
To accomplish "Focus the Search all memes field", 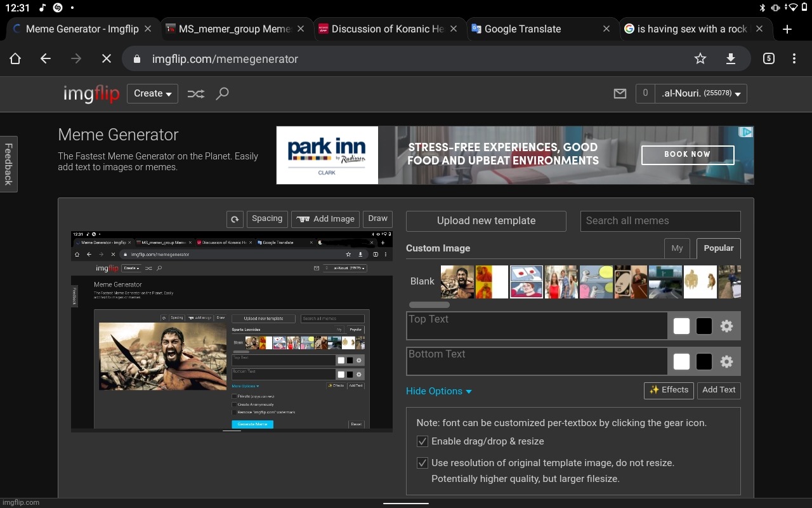I will click(x=660, y=221).
